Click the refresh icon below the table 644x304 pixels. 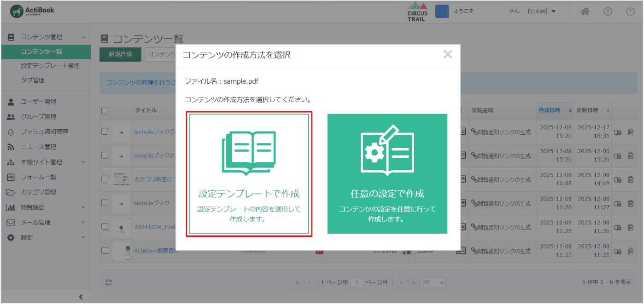108,282
